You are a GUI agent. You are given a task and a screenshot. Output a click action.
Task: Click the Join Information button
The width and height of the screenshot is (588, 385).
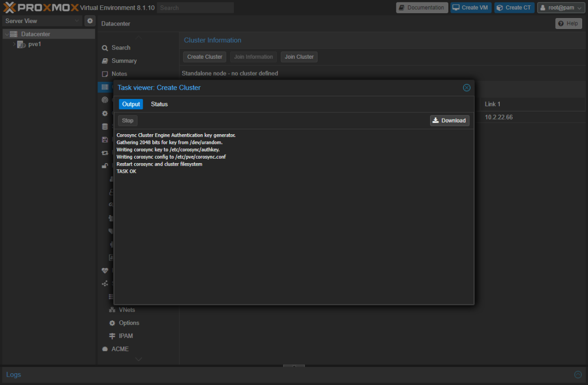253,57
